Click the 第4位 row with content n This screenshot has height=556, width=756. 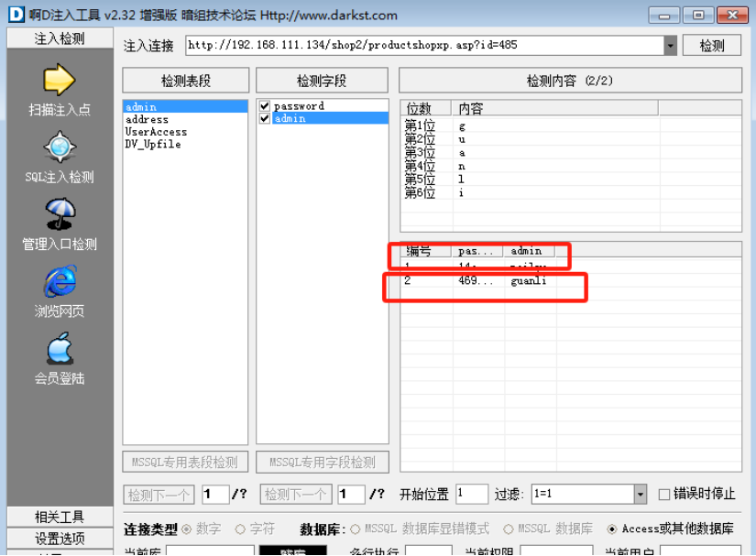[570, 166]
